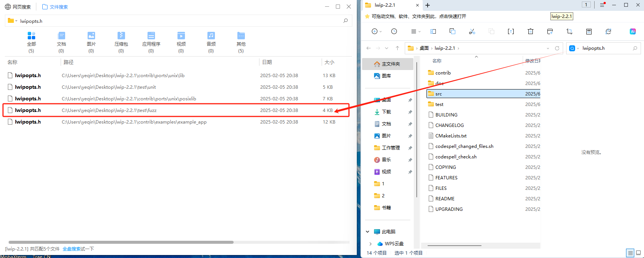This screenshot has width=644, height=258.
Task: Click the 全盘搜索 link
Action: tap(72, 249)
